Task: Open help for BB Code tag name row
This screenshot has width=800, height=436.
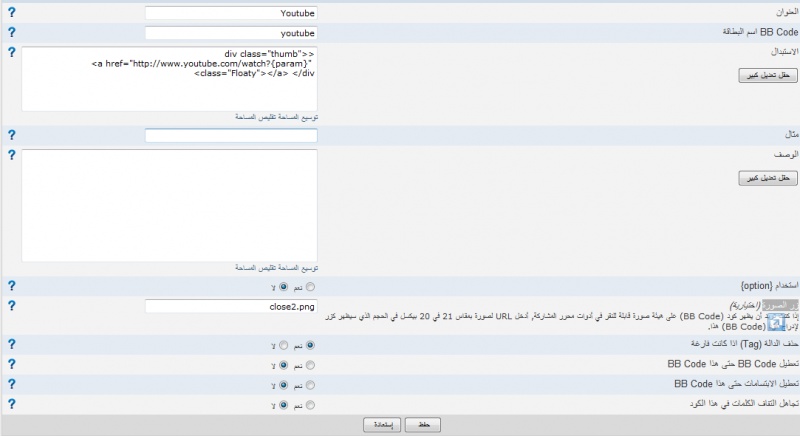Action: [12, 32]
